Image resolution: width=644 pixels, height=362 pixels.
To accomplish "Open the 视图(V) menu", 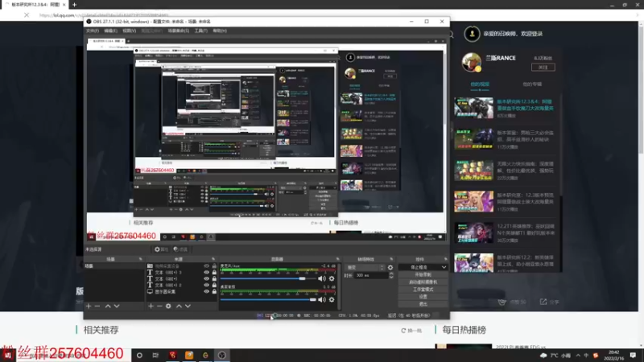I will click(129, 31).
